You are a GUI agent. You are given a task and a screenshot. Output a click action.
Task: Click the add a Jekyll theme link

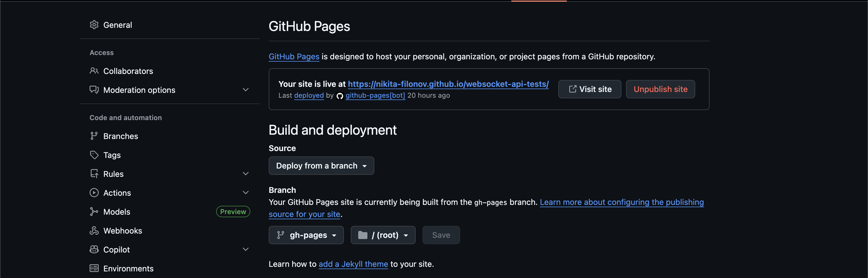click(353, 264)
